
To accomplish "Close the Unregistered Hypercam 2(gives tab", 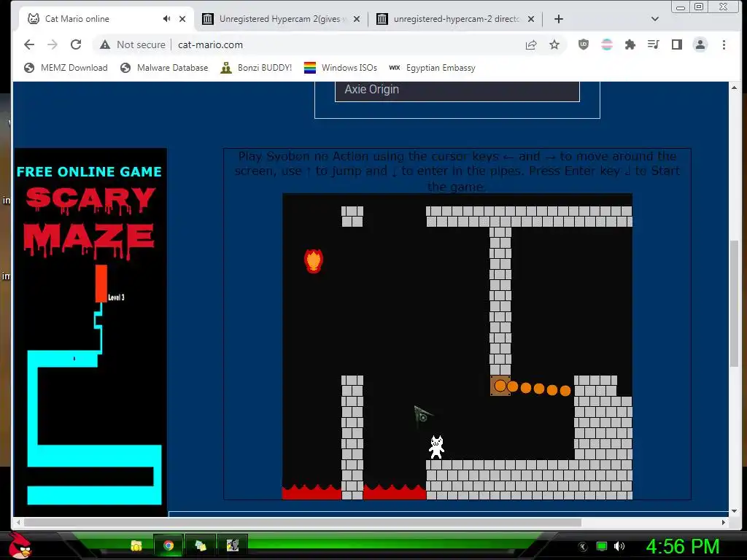I will pyautogui.click(x=357, y=19).
